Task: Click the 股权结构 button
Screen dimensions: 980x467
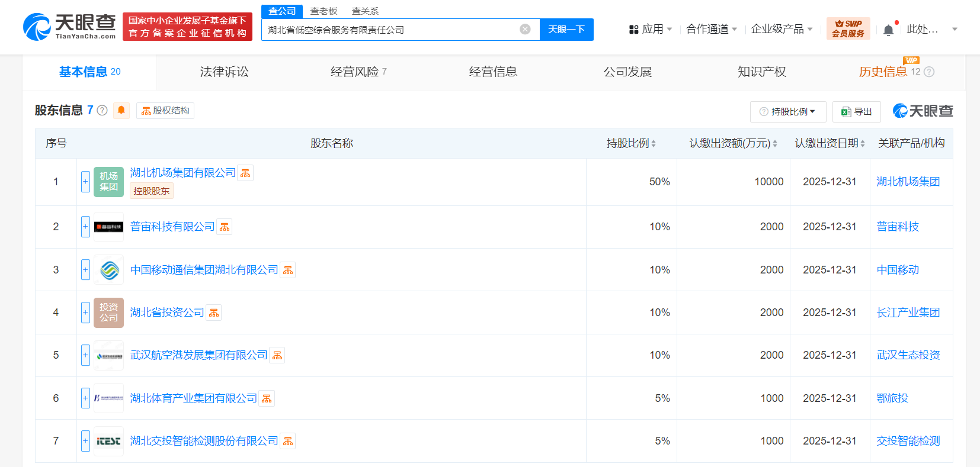Action: tap(165, 111)
